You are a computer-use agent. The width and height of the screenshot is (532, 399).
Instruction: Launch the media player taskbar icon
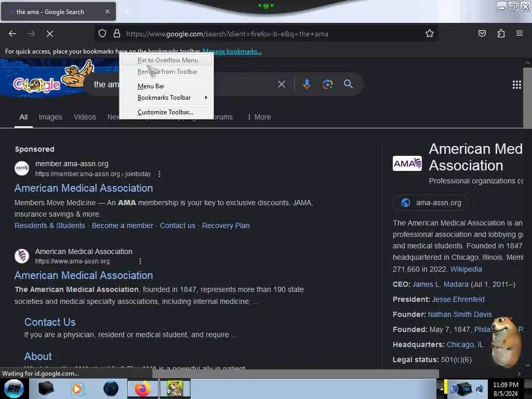pos(77,389)
